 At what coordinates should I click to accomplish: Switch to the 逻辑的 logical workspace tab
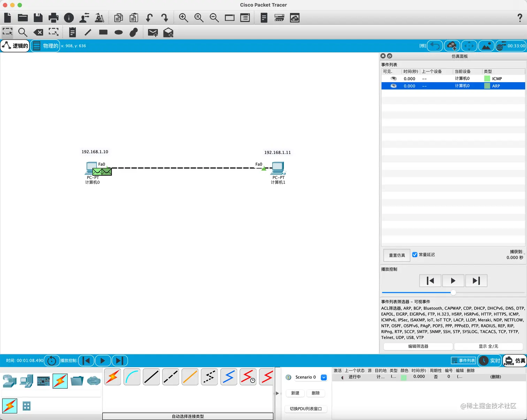(x=15, y=46)
